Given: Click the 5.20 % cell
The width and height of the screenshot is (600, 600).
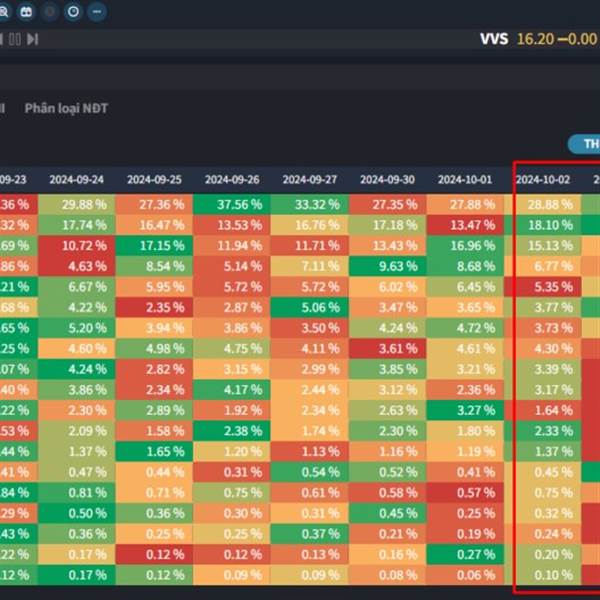Looking at the screenshot, I should coord(77,328).
